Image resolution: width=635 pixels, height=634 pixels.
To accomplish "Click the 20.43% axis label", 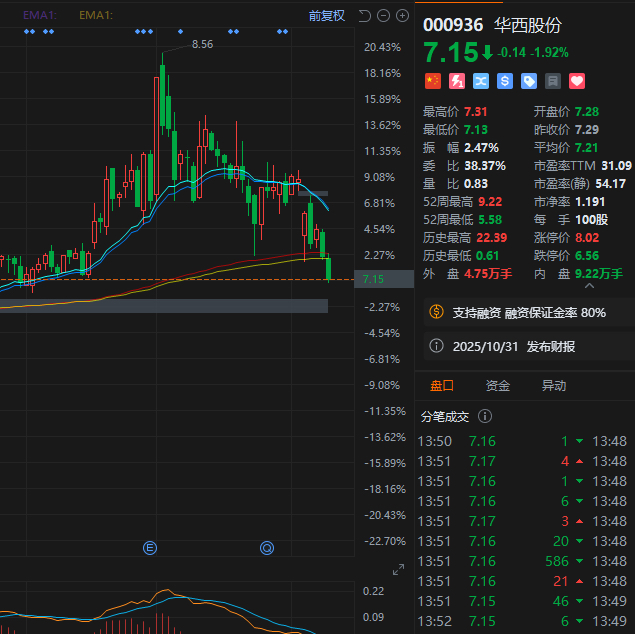I will point(382,47).
